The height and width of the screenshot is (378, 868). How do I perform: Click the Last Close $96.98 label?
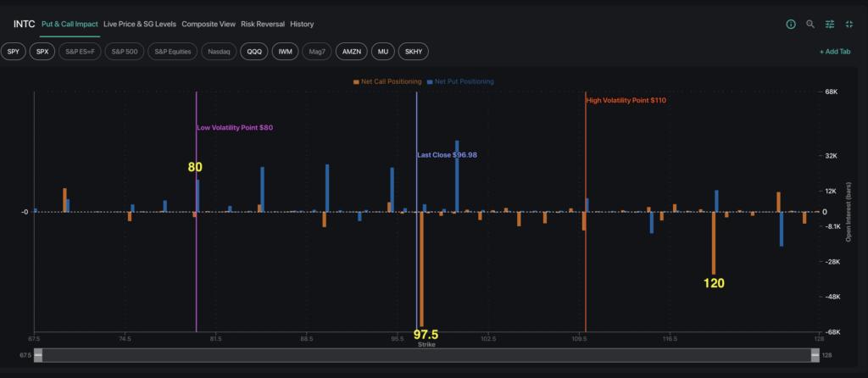pyautogui.click(x=447, y=155)
